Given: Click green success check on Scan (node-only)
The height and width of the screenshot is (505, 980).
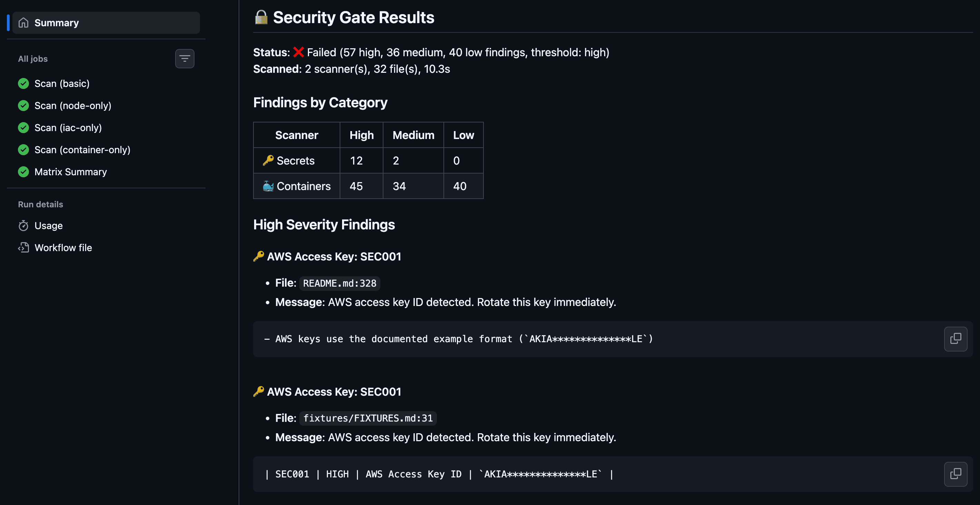Looking at the screenshot, I should [x=23, y=106].
